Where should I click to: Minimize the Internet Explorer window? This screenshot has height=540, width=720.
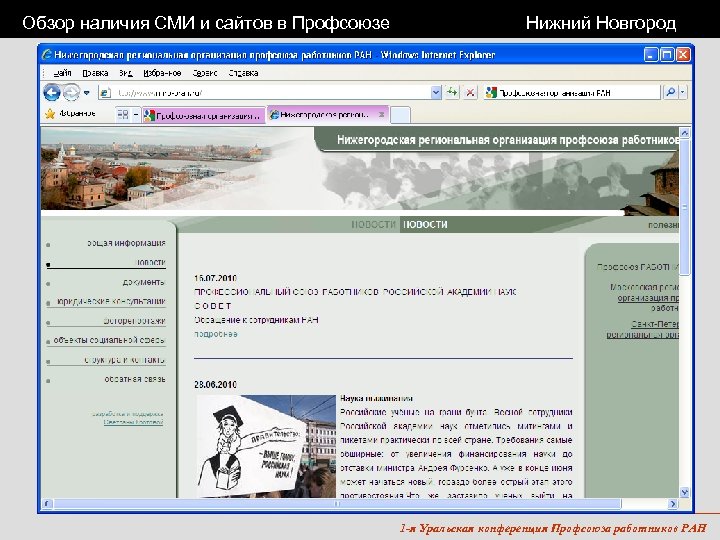coord(651,55)
